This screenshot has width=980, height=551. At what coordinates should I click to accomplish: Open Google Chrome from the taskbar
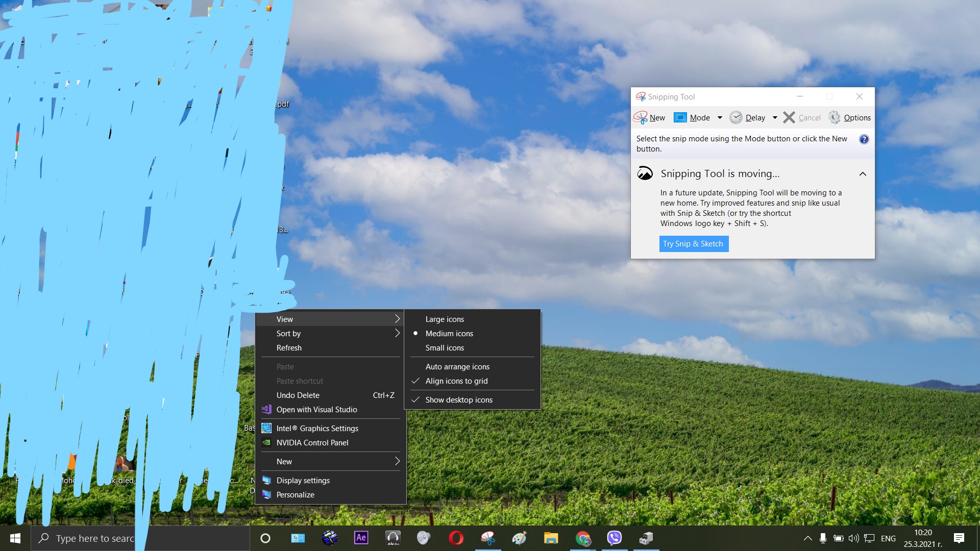click(583, 538)
